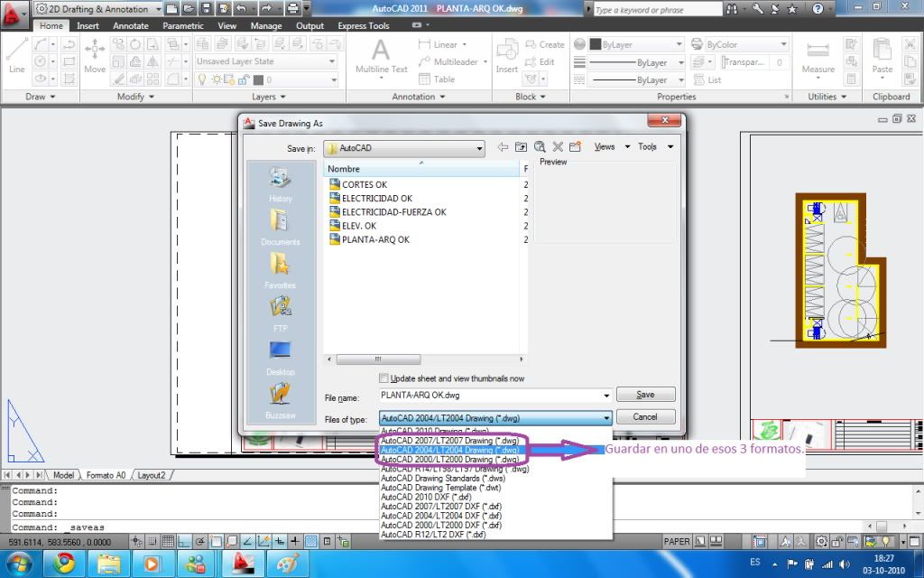Select the Line tool in Draw panel

16,55
